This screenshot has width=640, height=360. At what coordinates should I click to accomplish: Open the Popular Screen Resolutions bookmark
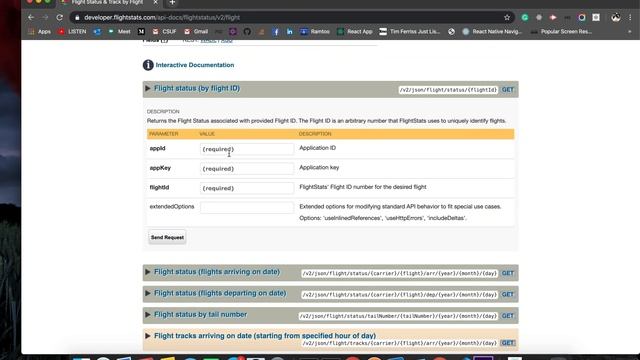[561, 31]
